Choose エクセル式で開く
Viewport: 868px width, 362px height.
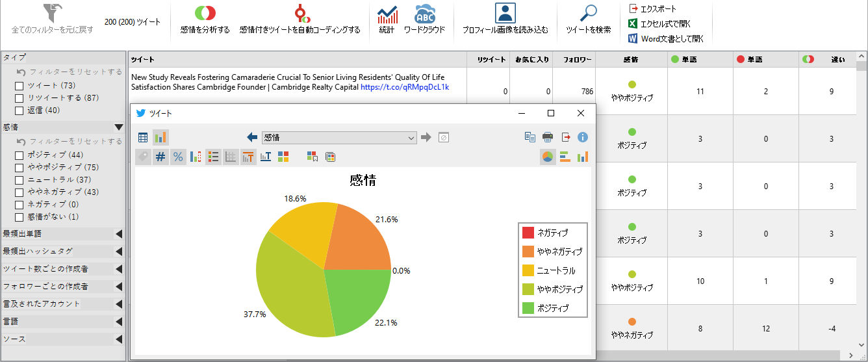659,23
